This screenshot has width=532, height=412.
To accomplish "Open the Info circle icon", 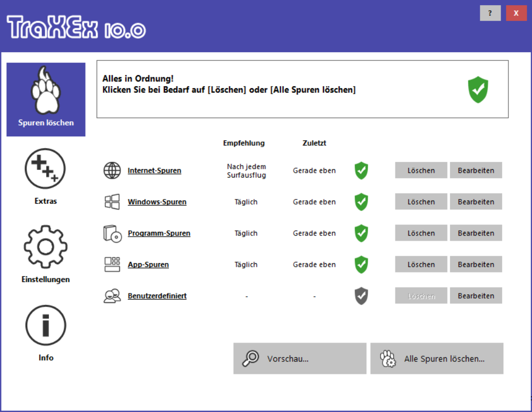I will click(45, 325).
